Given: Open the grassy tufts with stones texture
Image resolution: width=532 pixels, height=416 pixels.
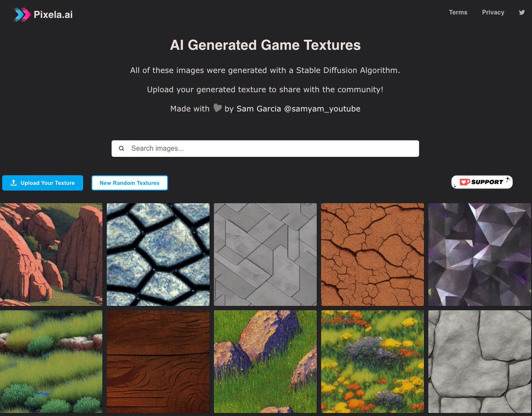Looking at the screenshot, I should [51, 362].
